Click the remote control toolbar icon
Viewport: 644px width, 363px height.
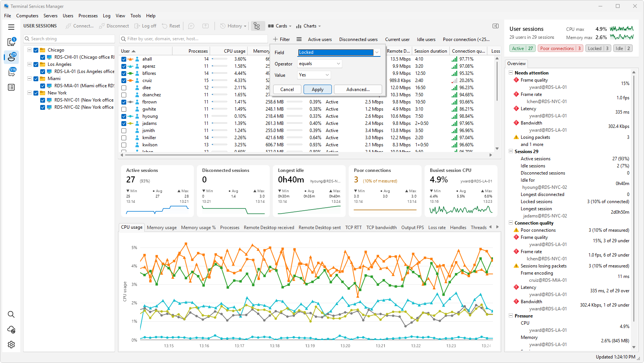[x=206, y=26]
